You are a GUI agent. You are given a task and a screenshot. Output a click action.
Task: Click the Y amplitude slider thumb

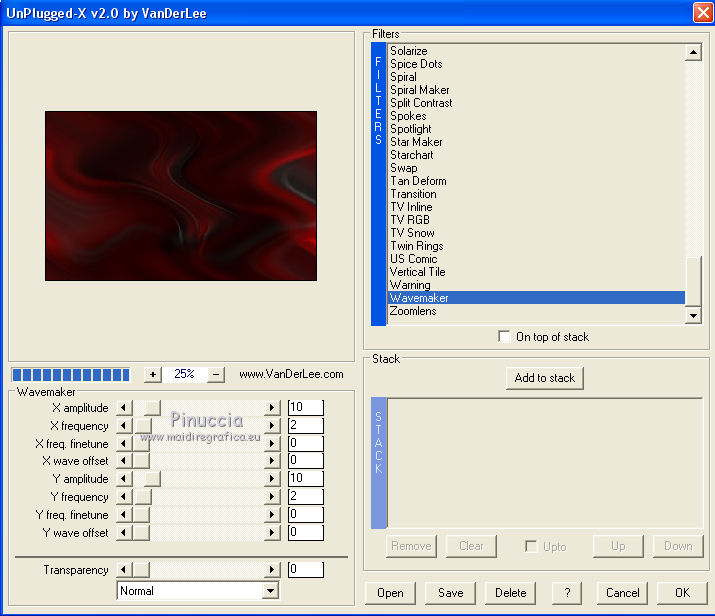(152, 479)
